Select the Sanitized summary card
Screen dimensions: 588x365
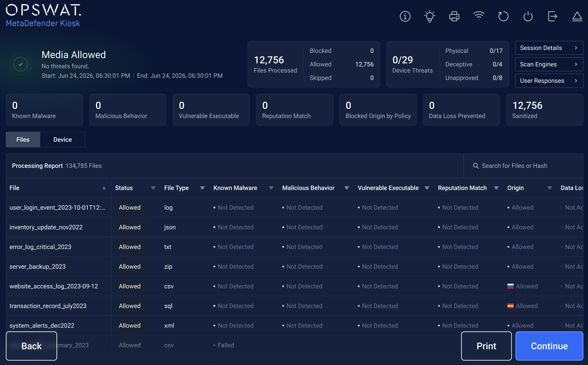coord(545,110)
